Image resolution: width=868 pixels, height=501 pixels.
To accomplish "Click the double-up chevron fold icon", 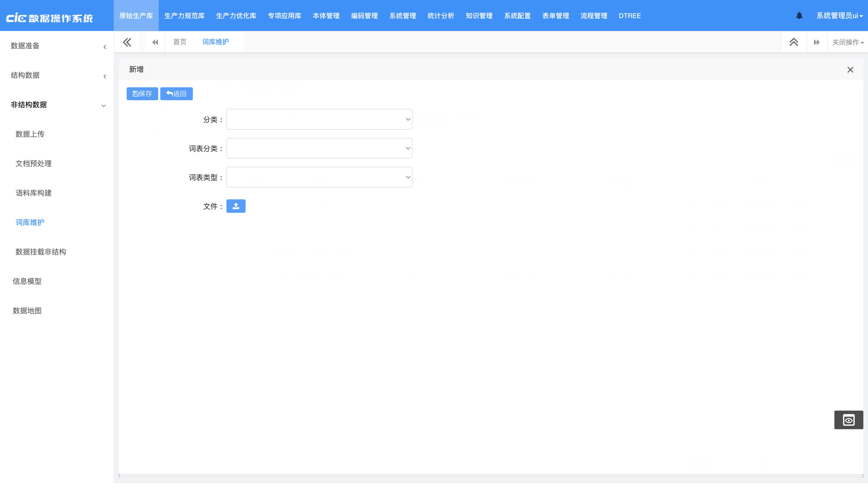I will pyautogui.click(x=794, y=42).
